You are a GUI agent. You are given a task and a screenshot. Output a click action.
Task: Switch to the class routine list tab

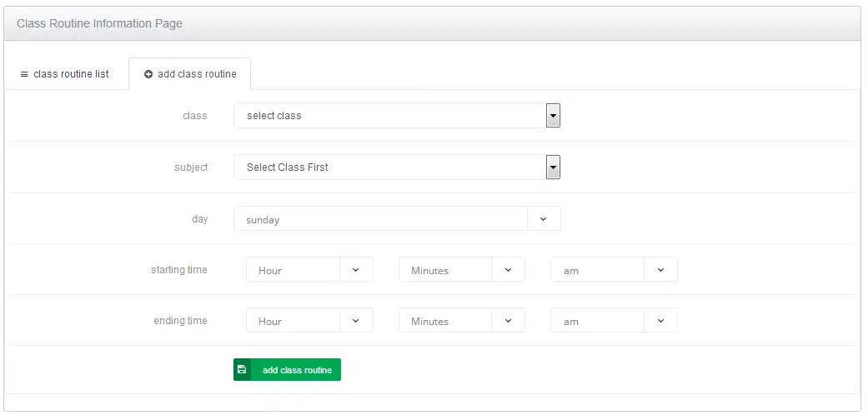(x=65, y=73)
